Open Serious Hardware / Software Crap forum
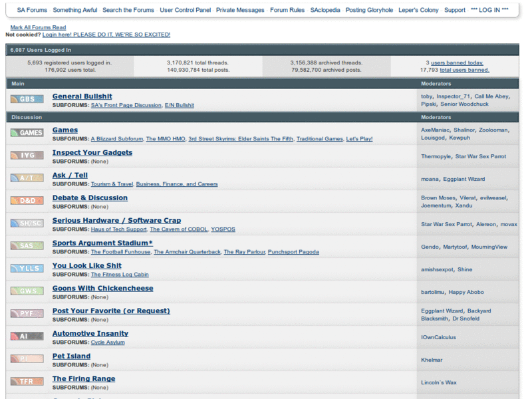The height and width of the screenshot is (399, 532). tap(117, 221)
